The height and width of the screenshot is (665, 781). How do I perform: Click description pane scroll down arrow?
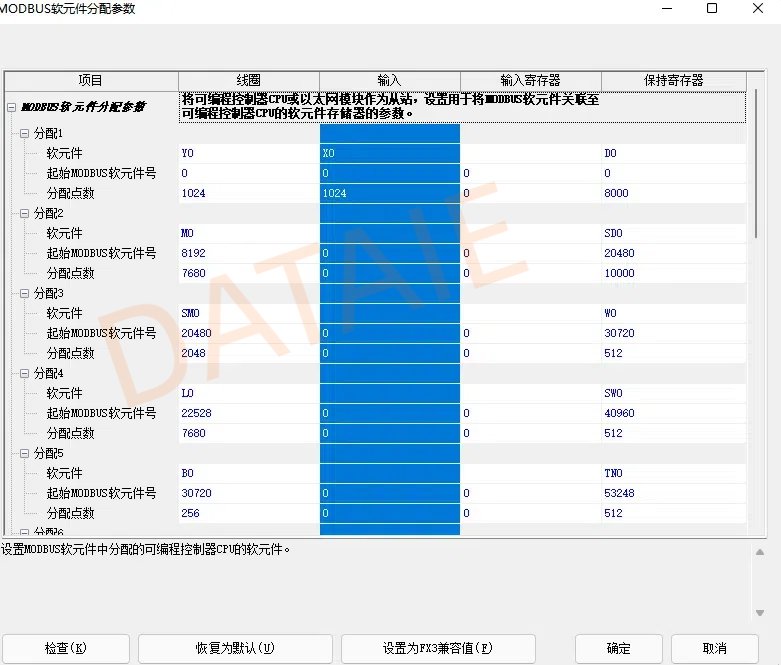pos(760,613)
